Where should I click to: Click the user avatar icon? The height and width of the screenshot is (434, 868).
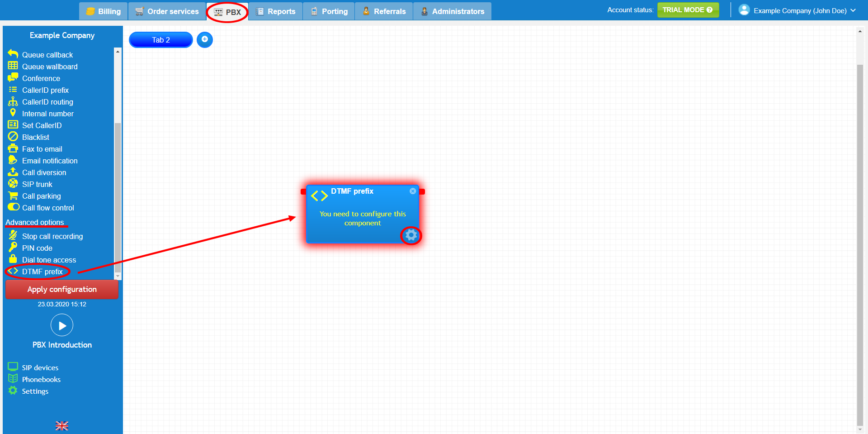click(x=744, y=10)
